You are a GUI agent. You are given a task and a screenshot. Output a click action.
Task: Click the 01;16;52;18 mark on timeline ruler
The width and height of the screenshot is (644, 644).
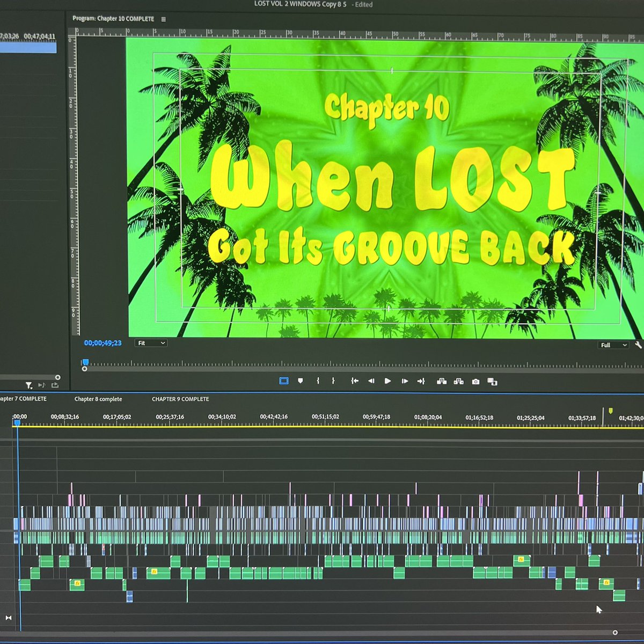point(479,418)
